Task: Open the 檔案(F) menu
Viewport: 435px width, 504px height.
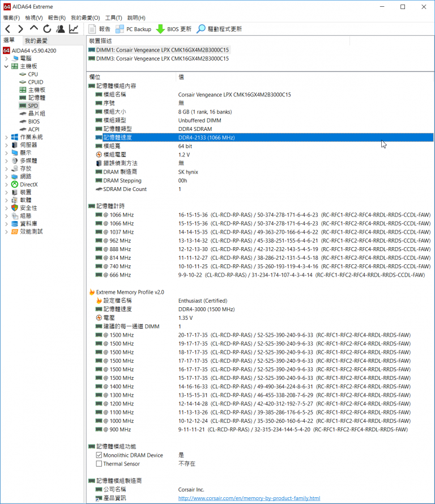Action: tap(11, 18)
